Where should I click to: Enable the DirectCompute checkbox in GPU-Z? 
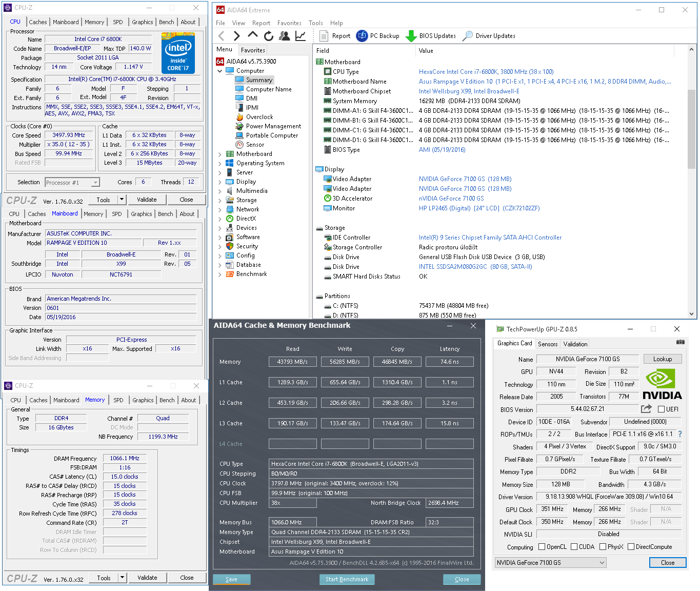(631, 547)
